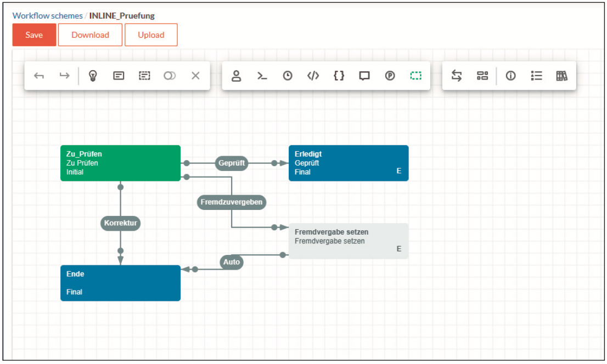This screenshot has height=364, width=607.
Task: Click the books library icon
Action: point(561,76)
